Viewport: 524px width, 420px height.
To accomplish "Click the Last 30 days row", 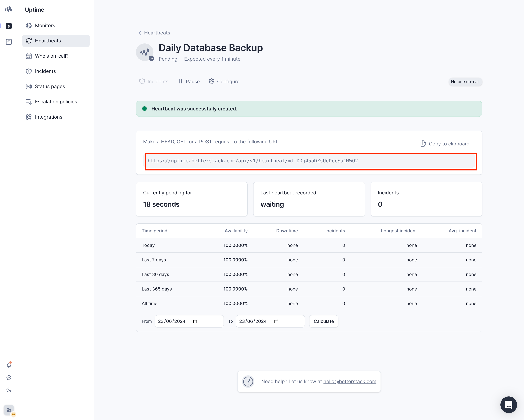I will point(309,274).
